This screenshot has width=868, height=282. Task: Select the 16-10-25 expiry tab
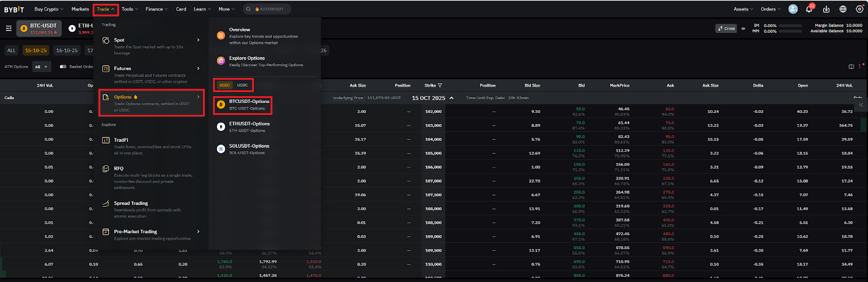(67, 50)
